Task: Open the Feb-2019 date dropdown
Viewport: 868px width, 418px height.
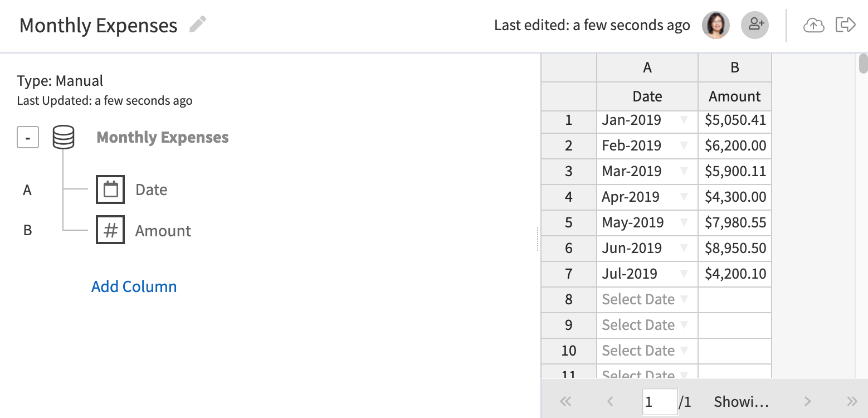Action: point(684,146)
